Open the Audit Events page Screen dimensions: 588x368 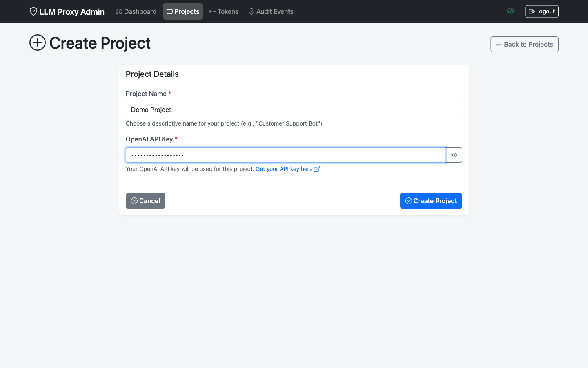271,11
